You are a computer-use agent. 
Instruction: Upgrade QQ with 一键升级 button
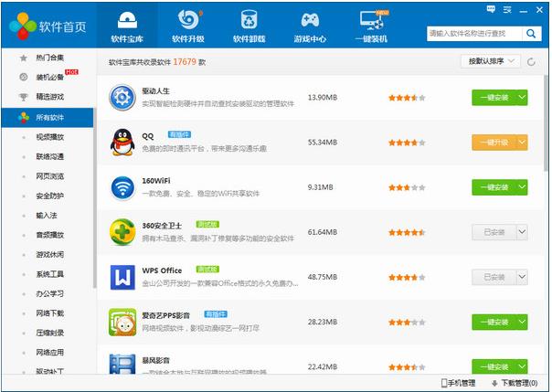tap(494, 143)
